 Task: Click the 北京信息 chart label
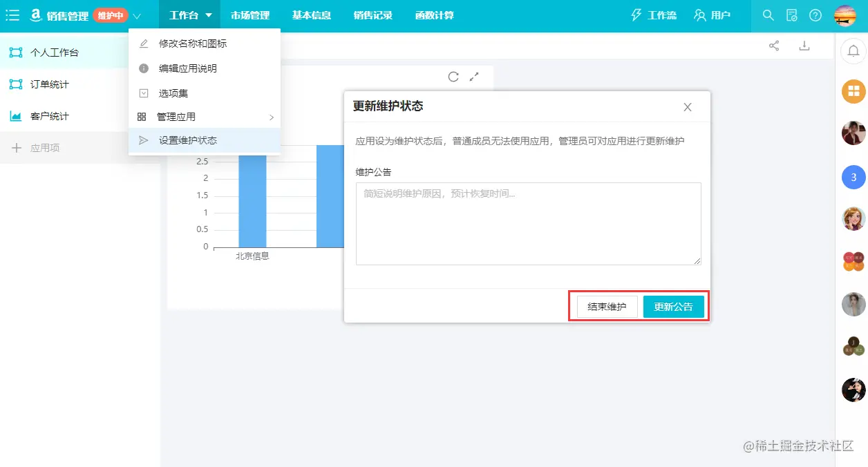[252, 256]
